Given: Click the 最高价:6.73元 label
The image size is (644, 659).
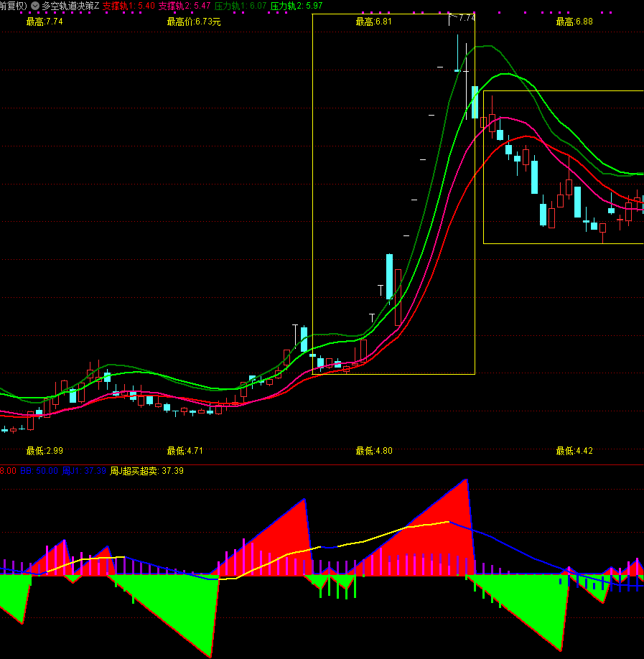Looking at the screenshot, I should [194, 22].
